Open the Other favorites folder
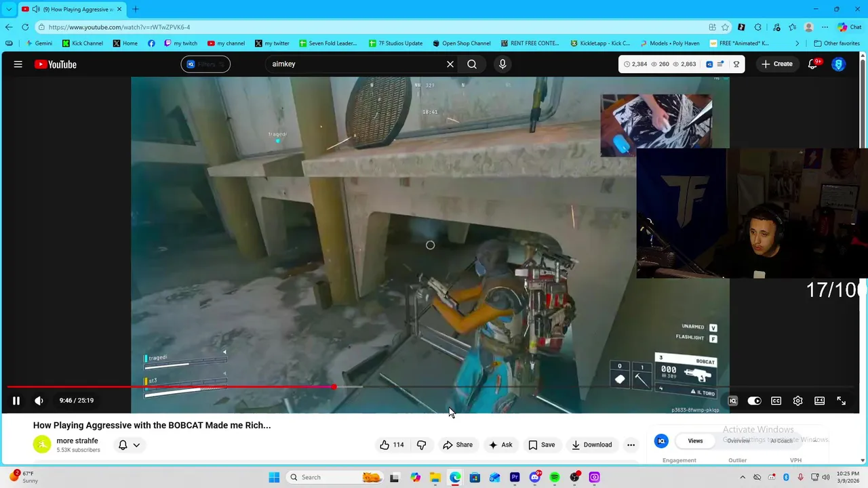The width and height of the screenshot is (868, 488). pos(837,43)
